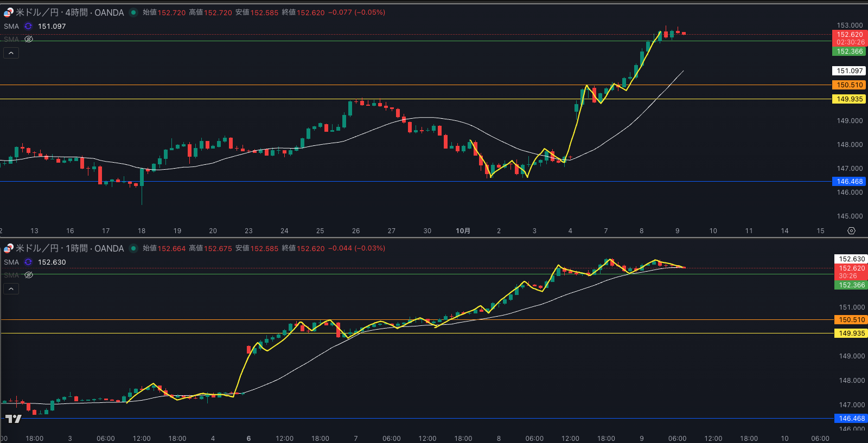
Task: Click the green 152.366 price label, lower chart
Action: [851, 285]
